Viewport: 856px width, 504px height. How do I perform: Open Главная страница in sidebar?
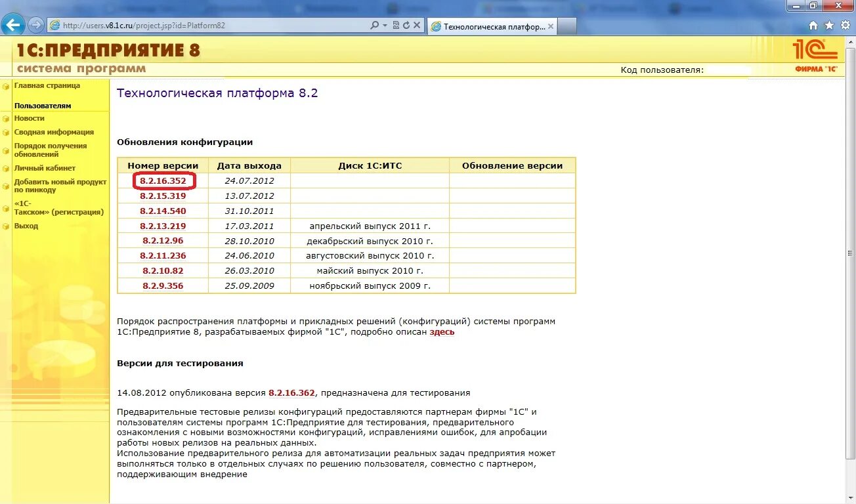(x=47, y=85)
